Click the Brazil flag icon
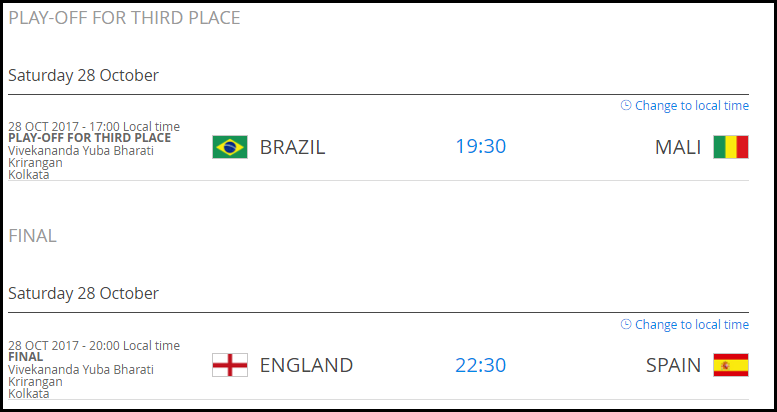The width and height of the screenshot is (777, 412). click(230, 147)
